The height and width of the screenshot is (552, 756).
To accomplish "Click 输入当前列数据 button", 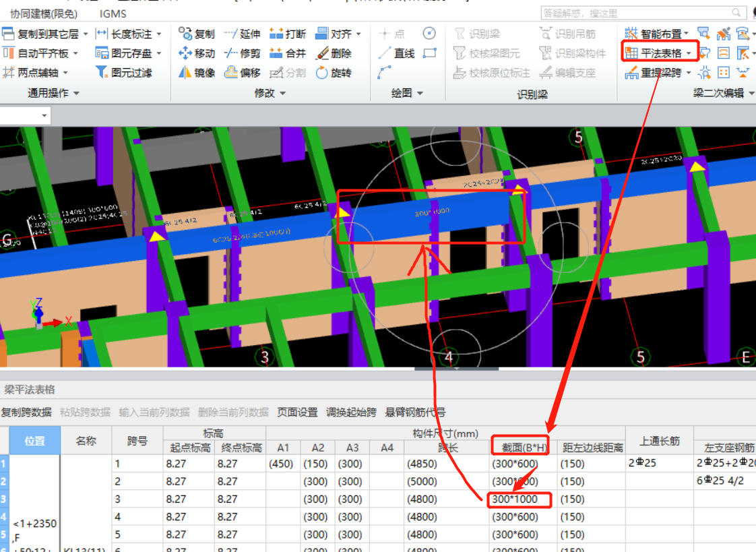I will [x=154, y=412].
